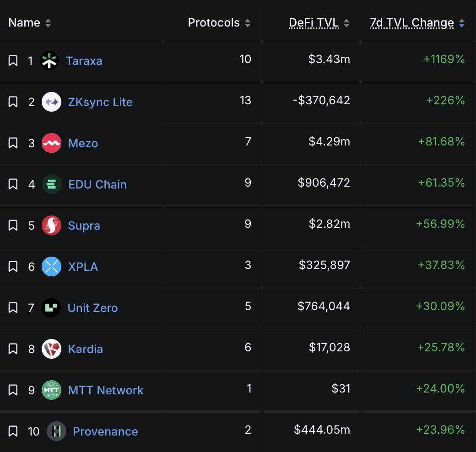Click the Taraxa chain logo icon
Viewport: 476px width, 452px height.
pos(49,61)
